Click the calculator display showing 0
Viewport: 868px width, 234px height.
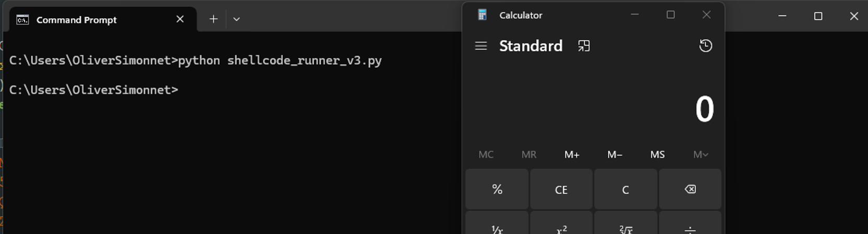pos(704,109)
